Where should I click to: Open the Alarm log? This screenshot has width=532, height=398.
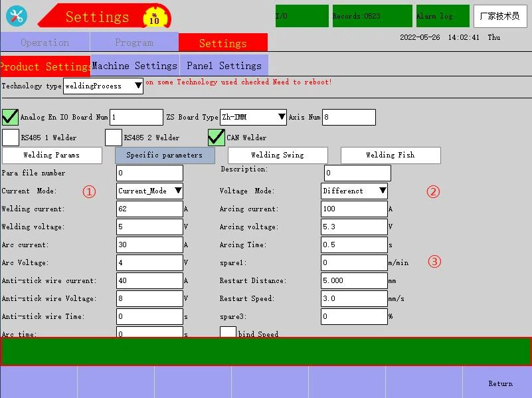tap(440, 16)
